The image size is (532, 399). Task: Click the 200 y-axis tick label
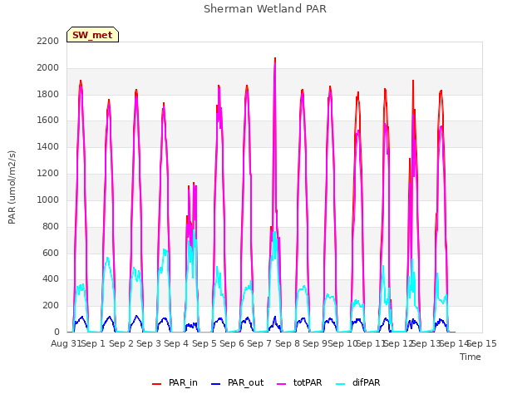[x=51, y=306]
